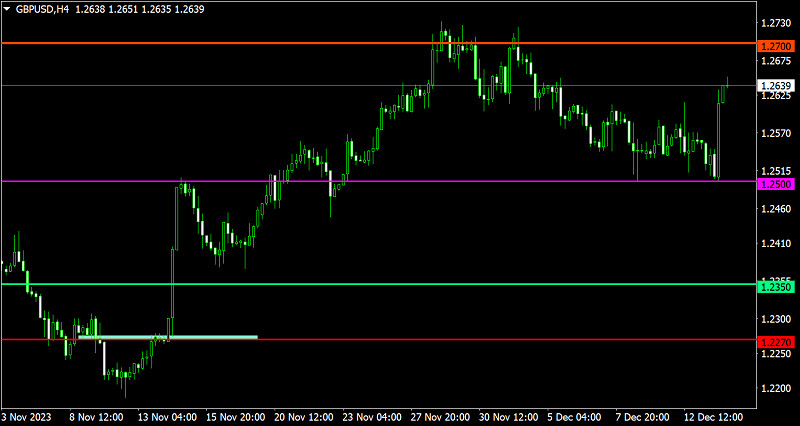Screen dimensions: 800x426
Task: Click the 1.2675 value on price scale
Action: (x=776, y=61)
